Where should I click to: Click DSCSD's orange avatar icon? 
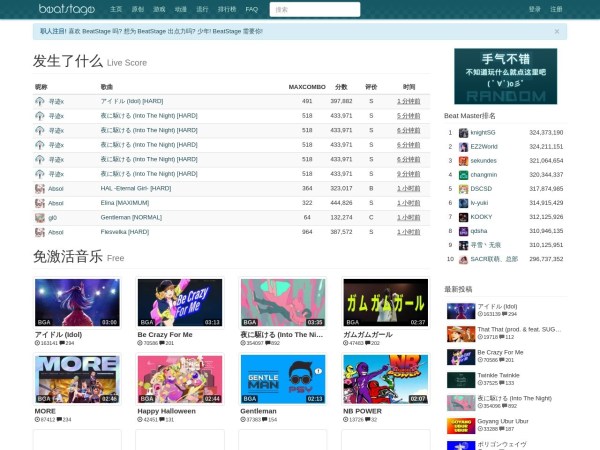pos(463,188)
